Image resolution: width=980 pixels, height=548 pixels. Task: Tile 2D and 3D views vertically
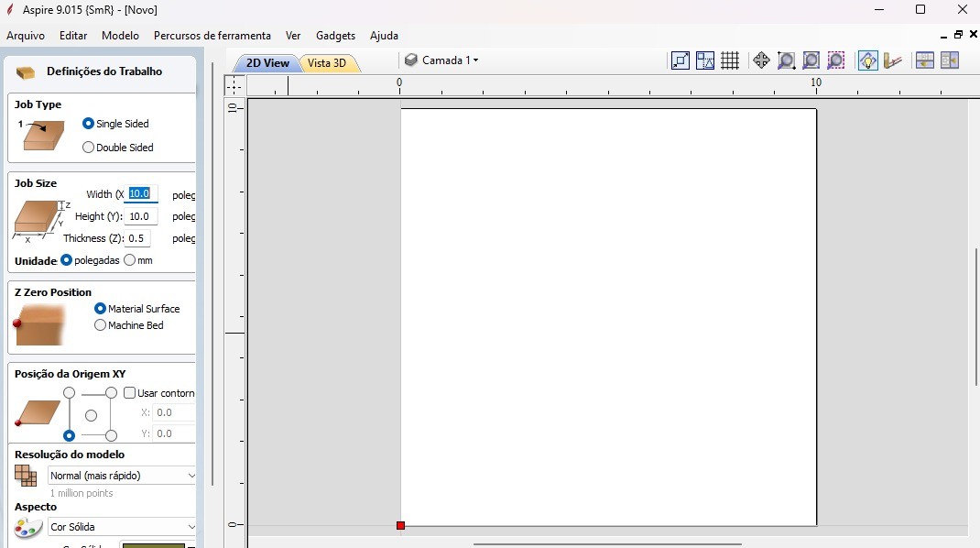pyautogui.click(x=950, y=60)
